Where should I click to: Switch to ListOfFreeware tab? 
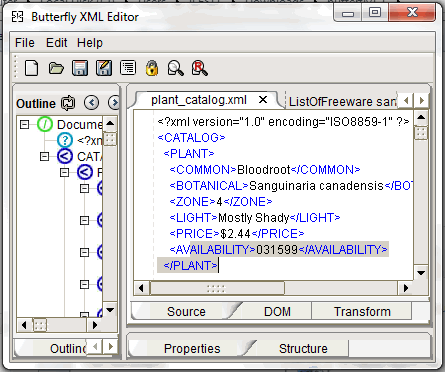point(343,101)
